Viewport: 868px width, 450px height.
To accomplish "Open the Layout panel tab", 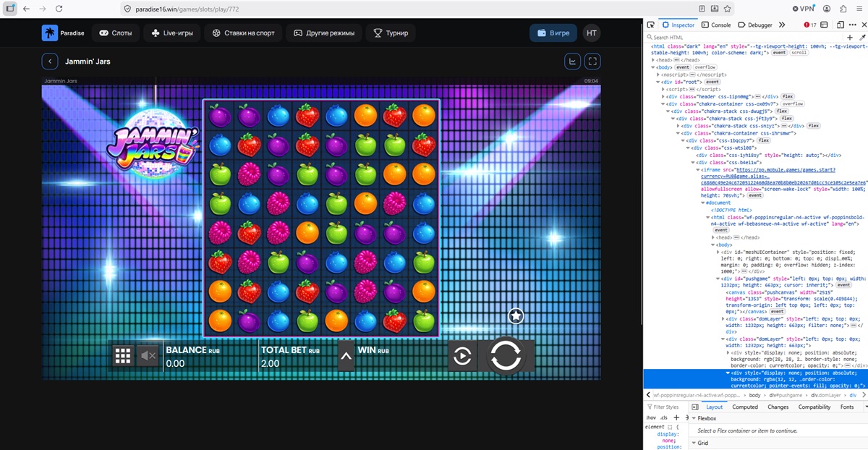I will 714,407.
